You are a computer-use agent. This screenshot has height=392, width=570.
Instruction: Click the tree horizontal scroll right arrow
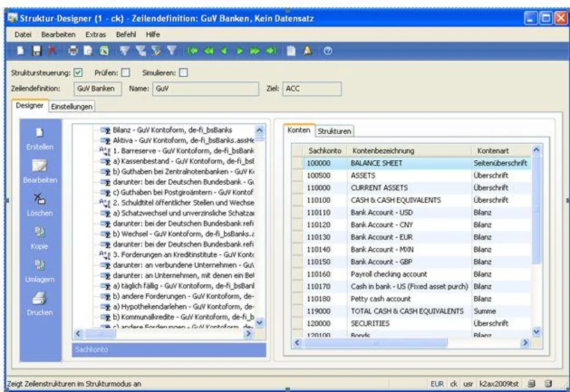pyautogui.click(x=249, y=333)
